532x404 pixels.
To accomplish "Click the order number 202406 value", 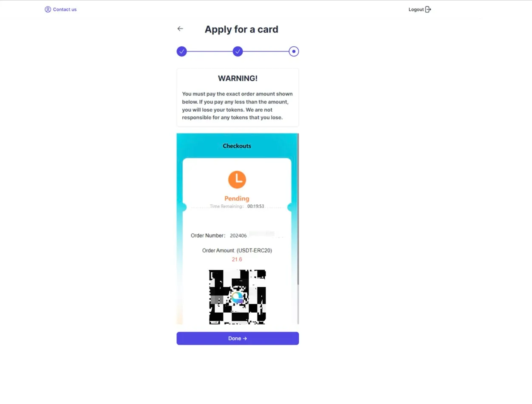I will tap(239, 235).
